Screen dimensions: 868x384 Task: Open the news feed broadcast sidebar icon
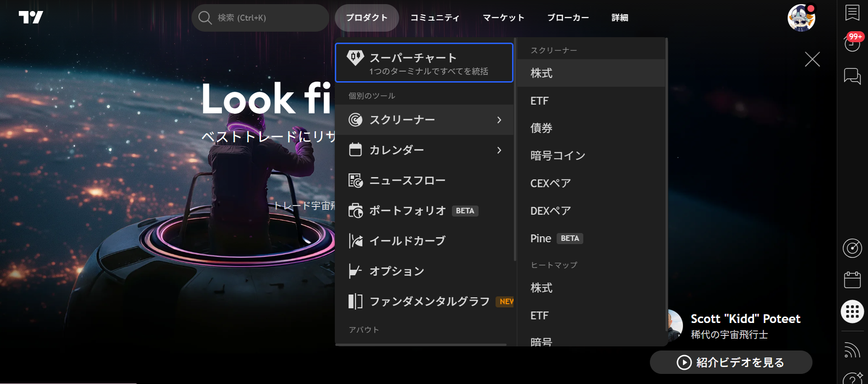point(852,350)
